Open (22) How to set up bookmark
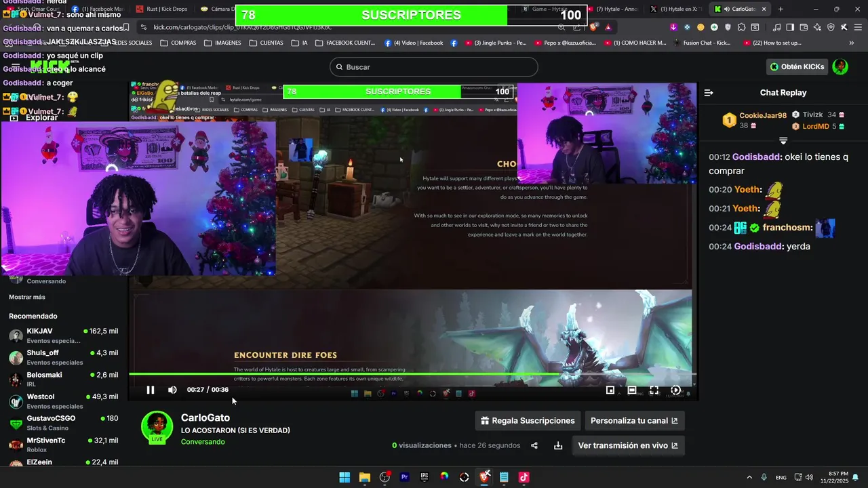Screen dimensions: 868x488 click(x=772, y=43)
